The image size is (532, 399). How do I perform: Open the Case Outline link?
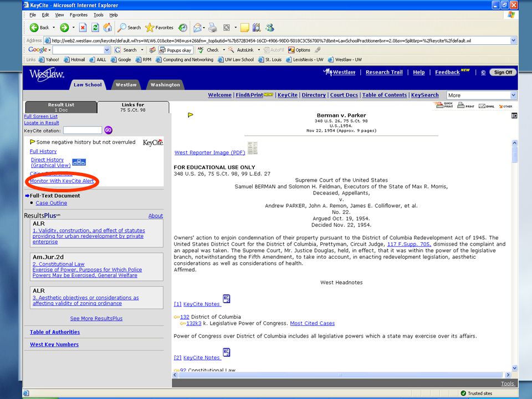pos(51,203)
